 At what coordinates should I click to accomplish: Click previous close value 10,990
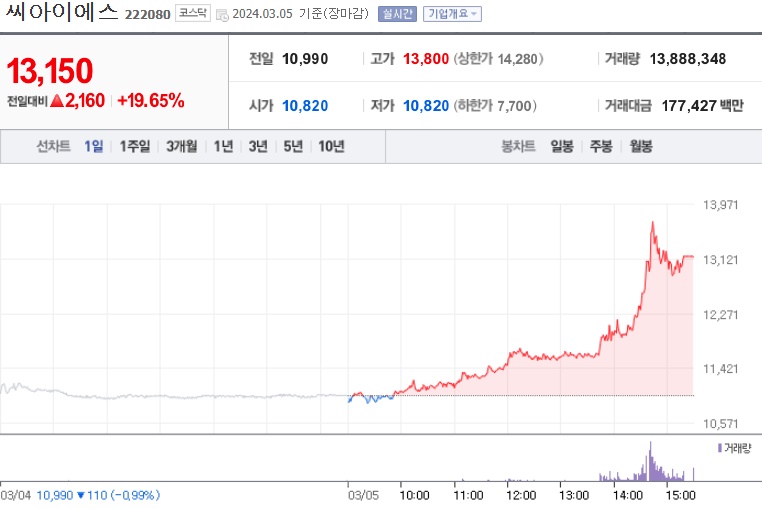[305, 59]
